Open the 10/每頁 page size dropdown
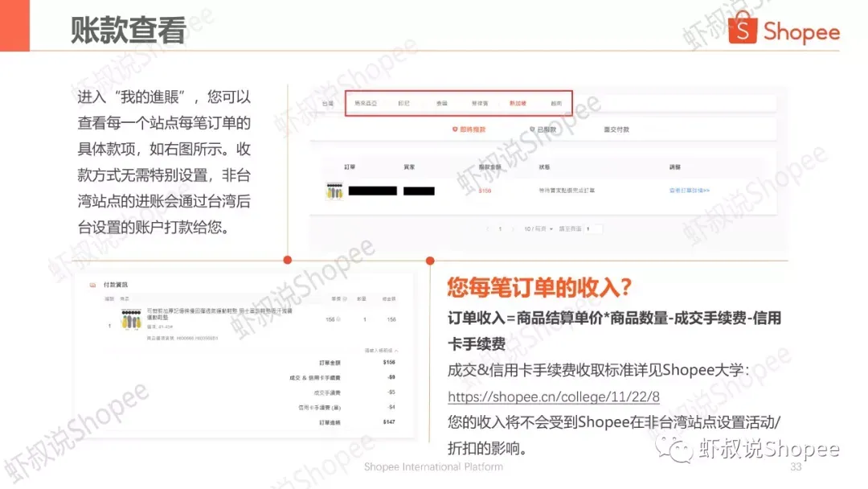 tap(538, 228)
